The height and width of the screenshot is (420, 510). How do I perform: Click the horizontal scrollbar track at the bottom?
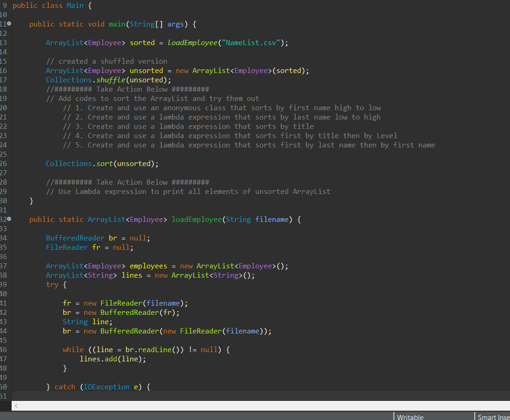point(256,406)
